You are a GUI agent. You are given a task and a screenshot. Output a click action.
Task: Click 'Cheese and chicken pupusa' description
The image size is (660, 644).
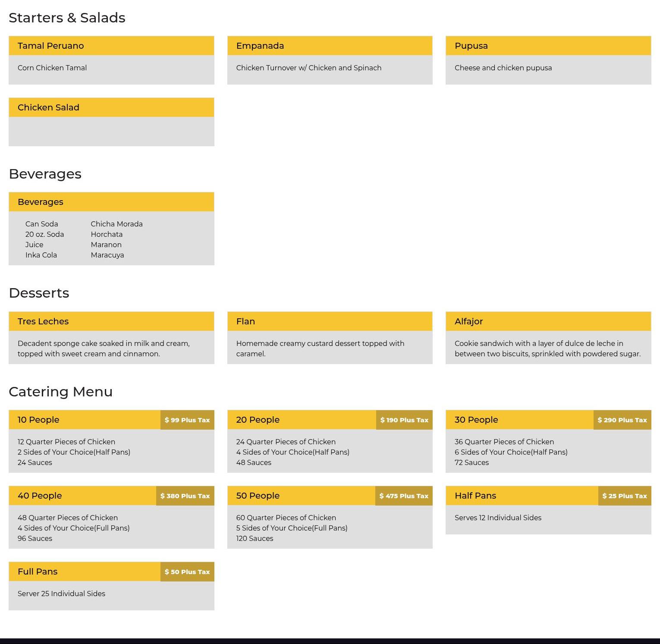tap(503, 68)
